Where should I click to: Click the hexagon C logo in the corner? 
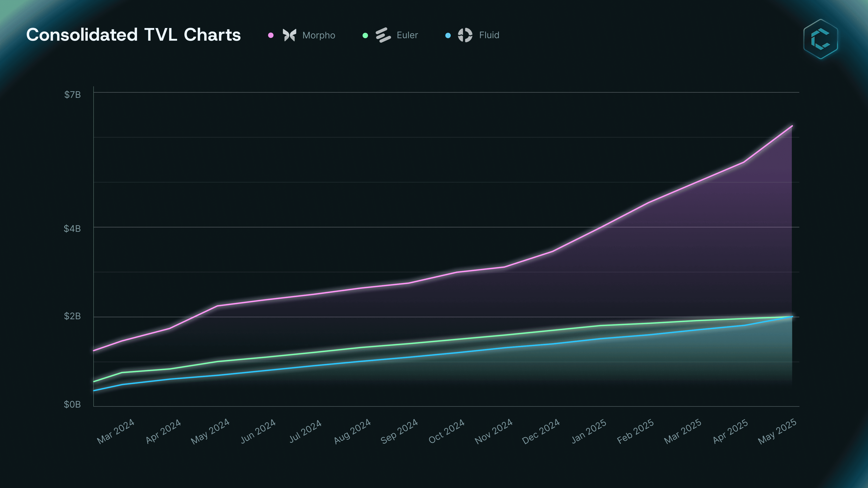[821, 39]
